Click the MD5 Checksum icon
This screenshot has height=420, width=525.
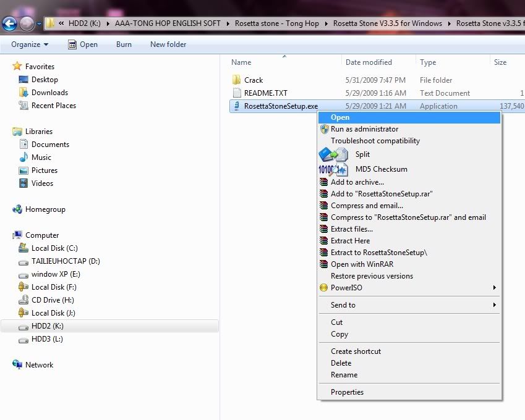pos(333,169)
